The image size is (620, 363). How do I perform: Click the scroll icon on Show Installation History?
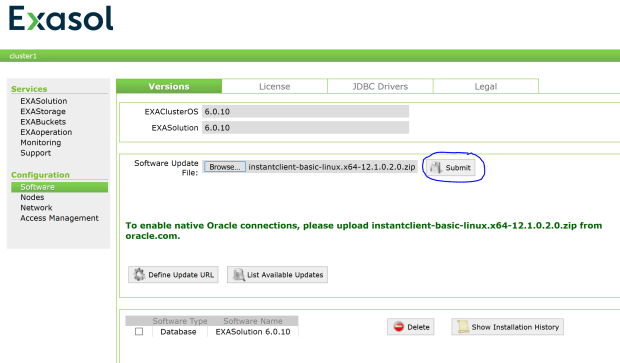point(462,327)
